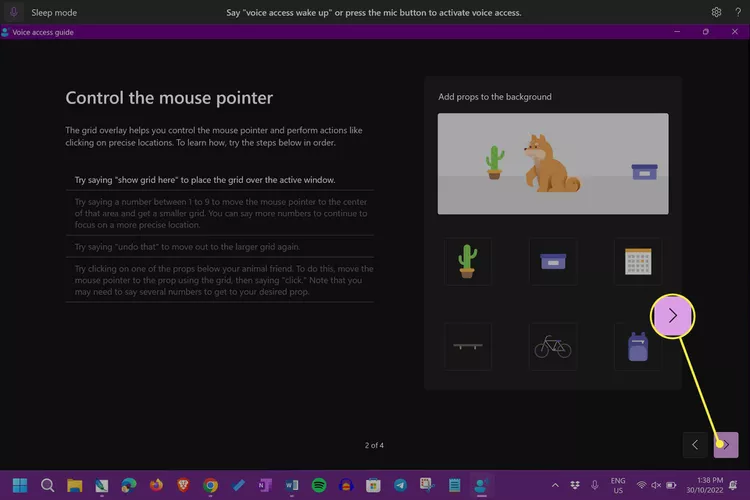Add the backpack prop to the scene
This screenshot has width=750, height=500.
[638, 346]
